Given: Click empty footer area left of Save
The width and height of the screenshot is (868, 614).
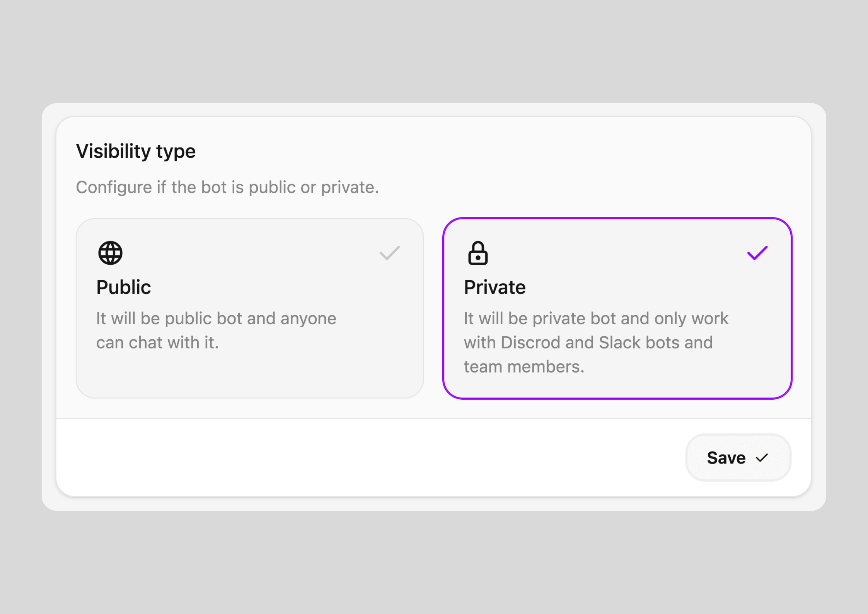Looking at the screenshot, I should (348, 458).
